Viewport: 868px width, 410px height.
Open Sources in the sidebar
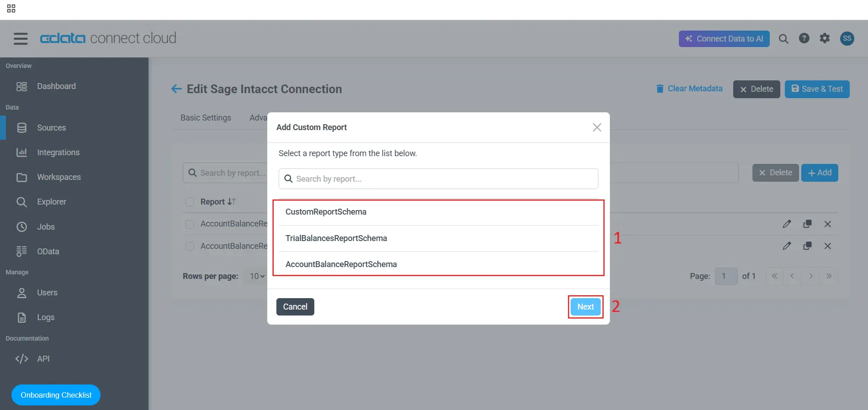point(51,128)
